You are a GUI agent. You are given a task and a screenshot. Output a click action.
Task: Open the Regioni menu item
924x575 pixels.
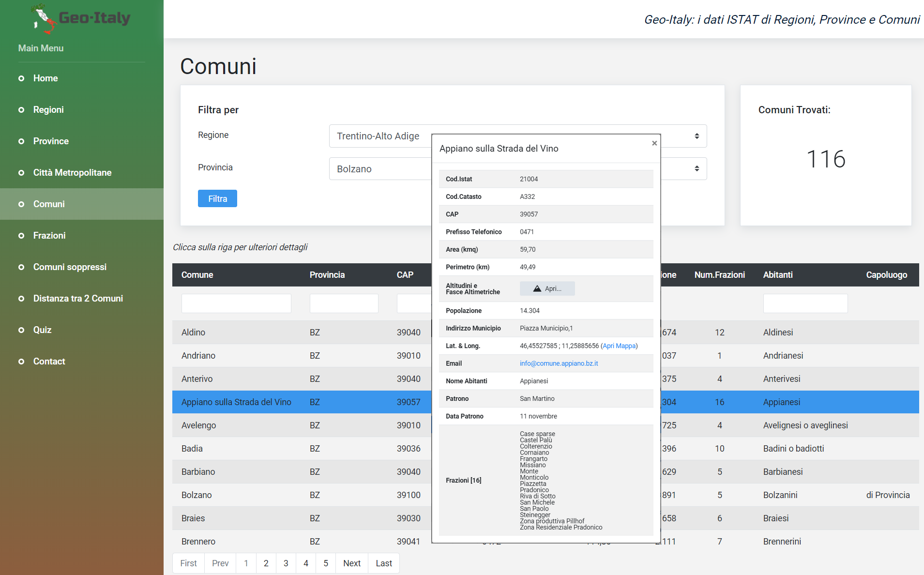(x=48, y=110)
